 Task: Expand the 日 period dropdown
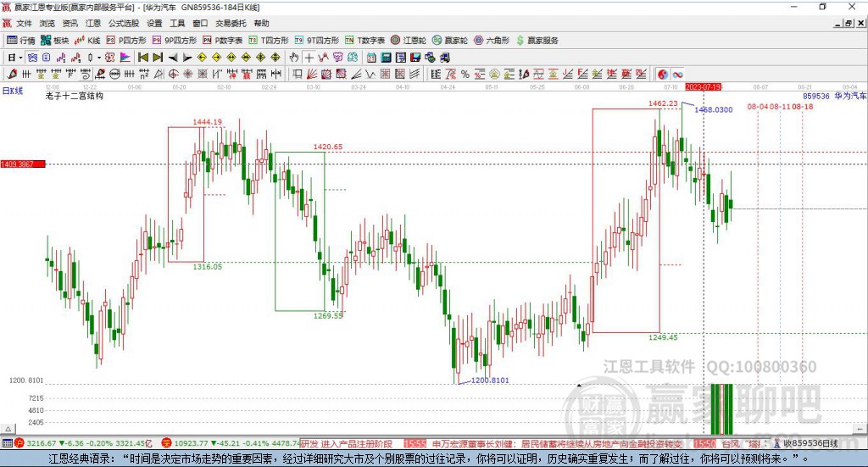(x=20, y=58)
